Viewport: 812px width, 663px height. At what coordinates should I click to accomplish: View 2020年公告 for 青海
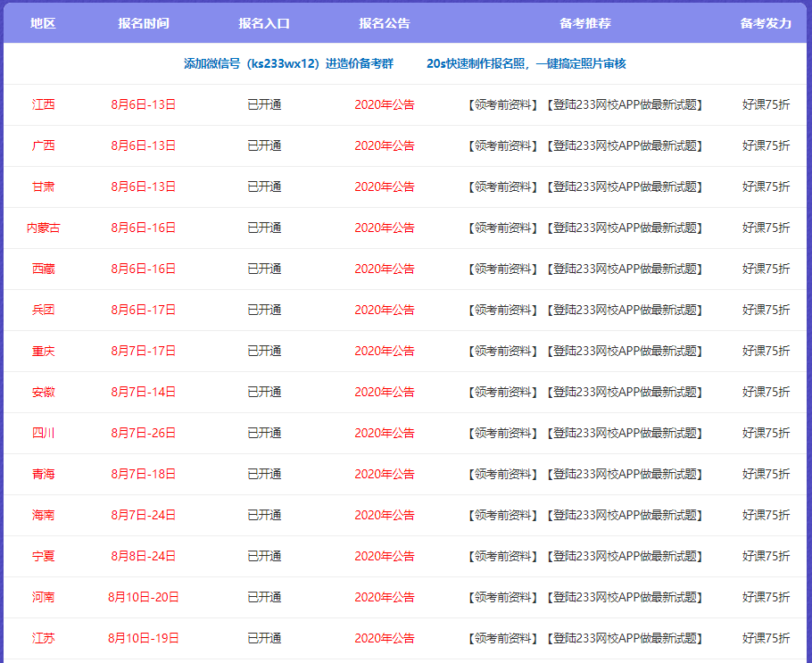tap(385, 474)
